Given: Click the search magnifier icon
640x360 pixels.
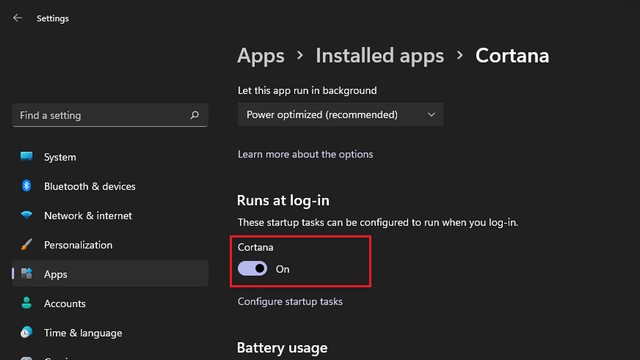Looking at the screenshot, I should click(x=195, y=115).
